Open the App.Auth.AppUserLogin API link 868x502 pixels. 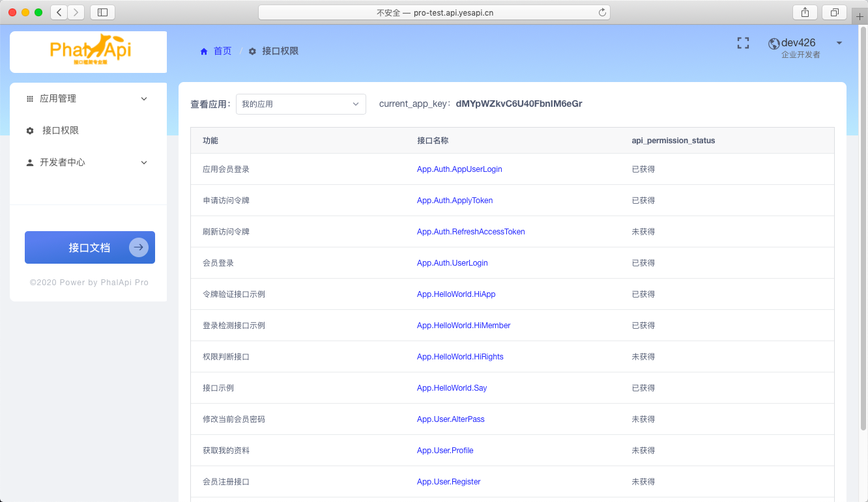click(x=459, y=169)
